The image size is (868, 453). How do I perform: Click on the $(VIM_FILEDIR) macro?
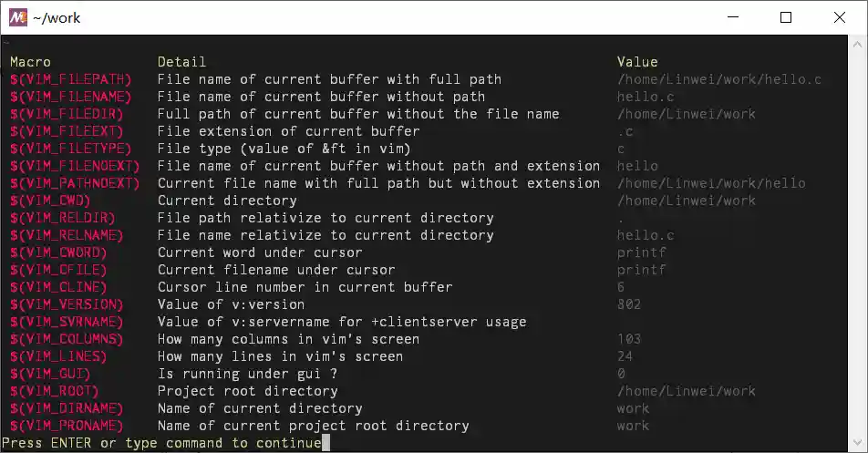67,114
